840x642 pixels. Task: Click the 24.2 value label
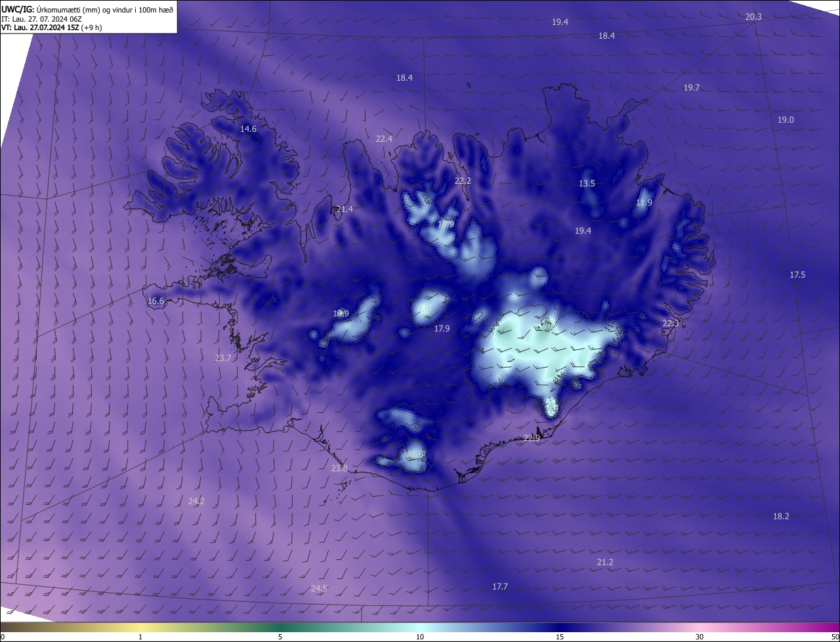point(196,501)
